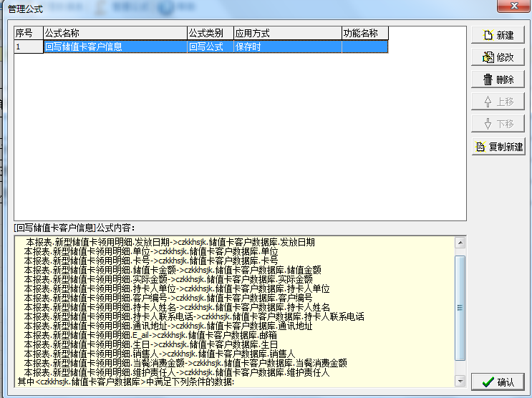Image resolution: width=532 pixels, height=398 pixels.
Task: Click the [回写储值卡客户信息]公式内容 label
Action: [74, 228]
